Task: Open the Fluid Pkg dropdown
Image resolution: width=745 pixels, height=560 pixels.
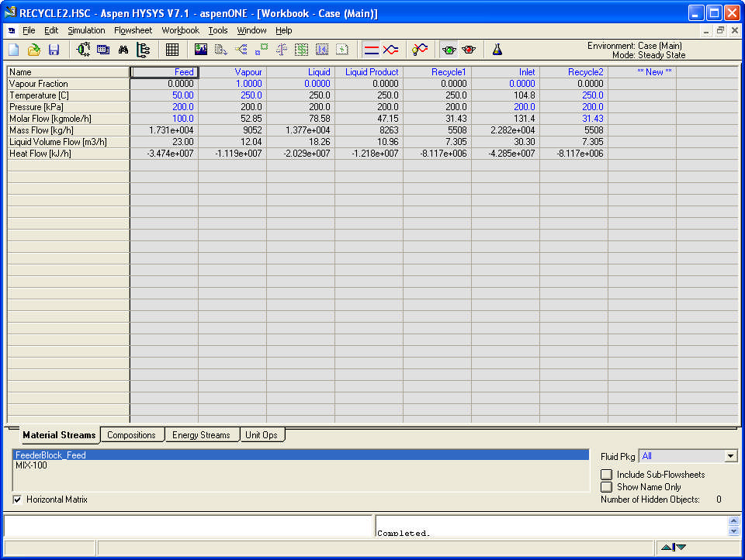Action: [730, 456]
